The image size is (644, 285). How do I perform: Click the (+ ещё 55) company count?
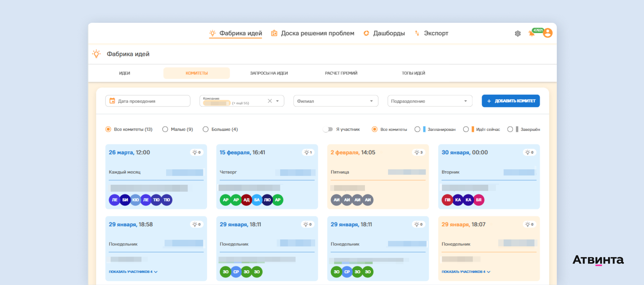coord(240,103)
